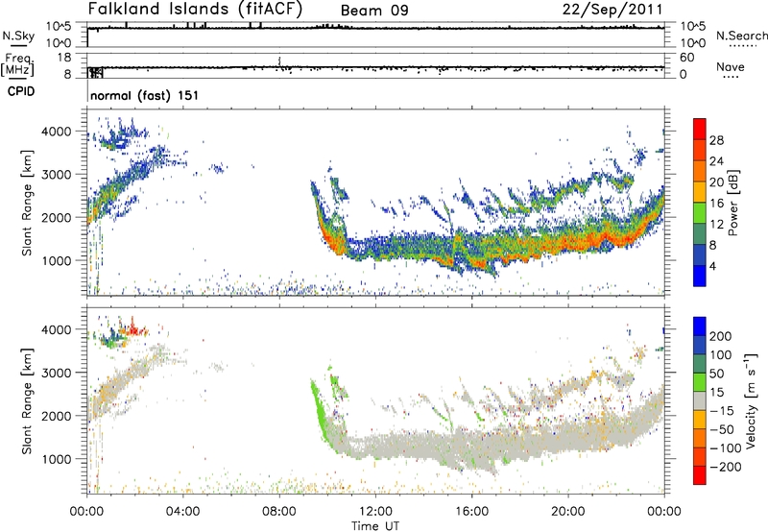Click the 'N.Search' legend label

pyautogui.click(x=741, y=36)
